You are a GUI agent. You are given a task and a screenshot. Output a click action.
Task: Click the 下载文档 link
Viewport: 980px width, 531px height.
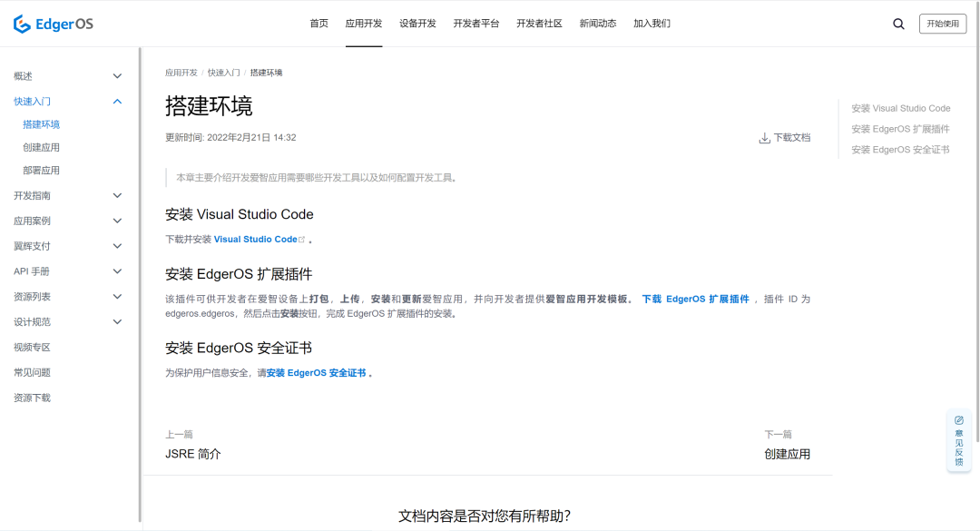point(792,138)
